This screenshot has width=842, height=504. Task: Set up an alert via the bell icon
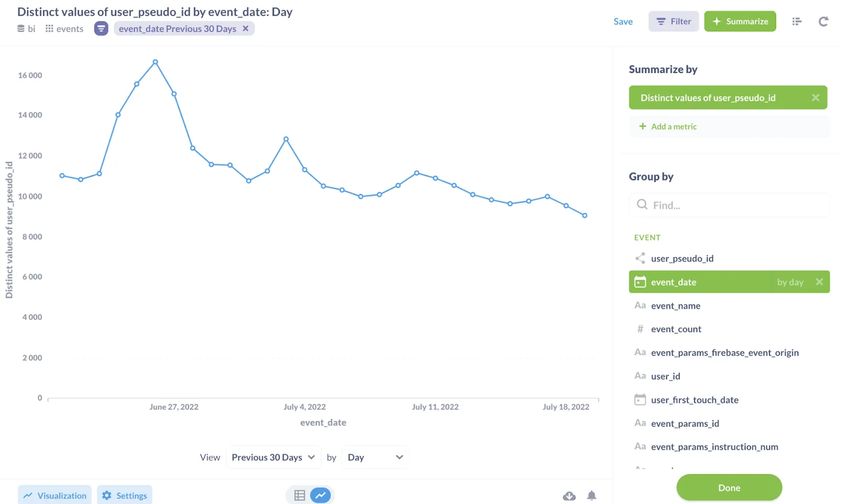coord(592,496)
